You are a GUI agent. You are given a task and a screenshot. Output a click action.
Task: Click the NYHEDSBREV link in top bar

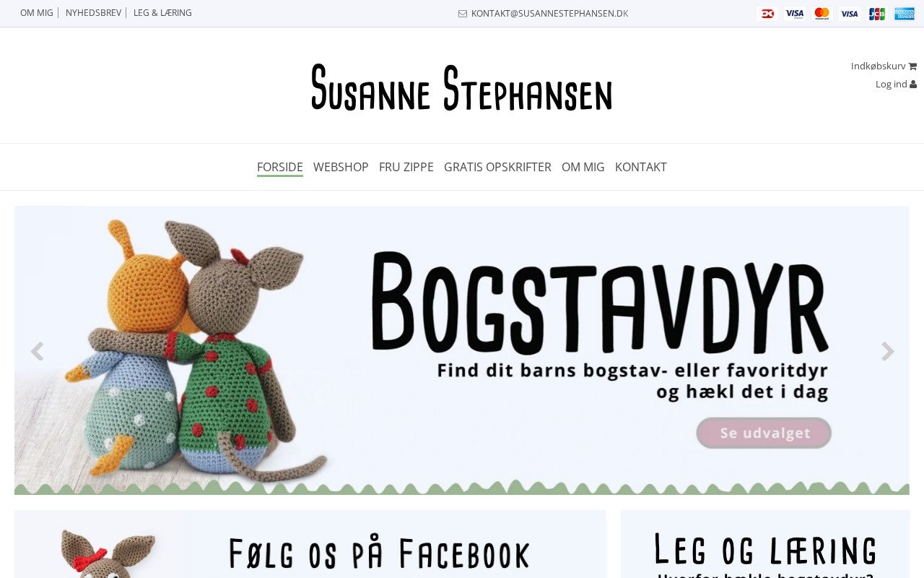[x=93, y=13]
